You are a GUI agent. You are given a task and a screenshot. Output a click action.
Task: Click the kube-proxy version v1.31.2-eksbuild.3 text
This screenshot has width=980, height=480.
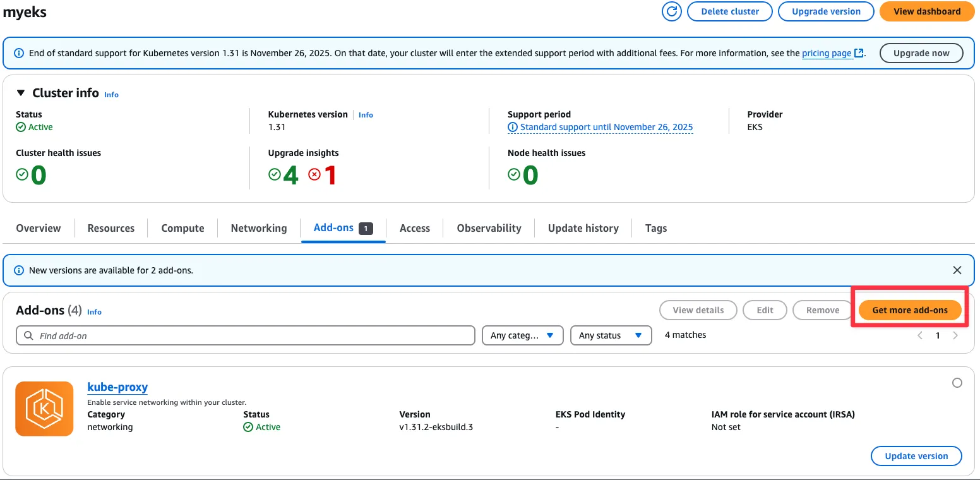[x=436, y=427]
